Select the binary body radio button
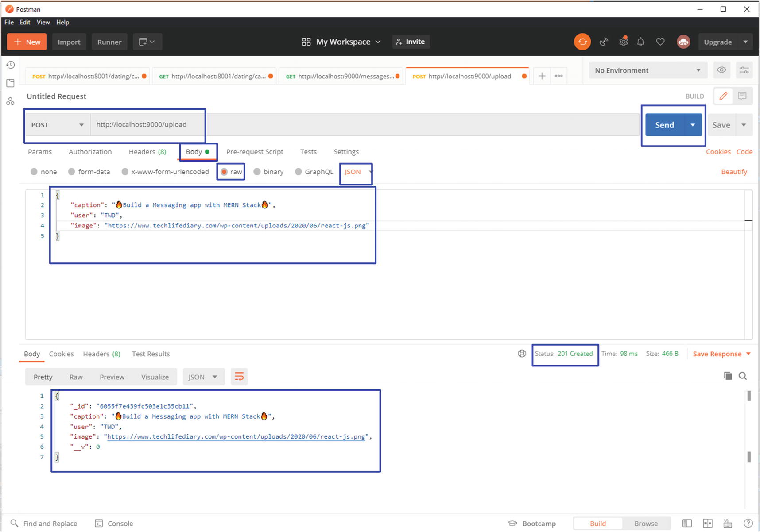Image resolution: width=760 pixels, height=532 pixels. 257,172
